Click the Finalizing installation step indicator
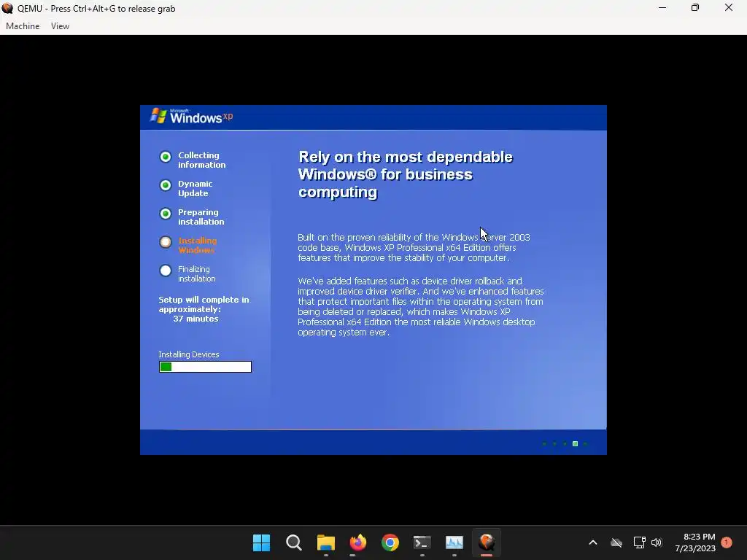 (x=166, y=271)
